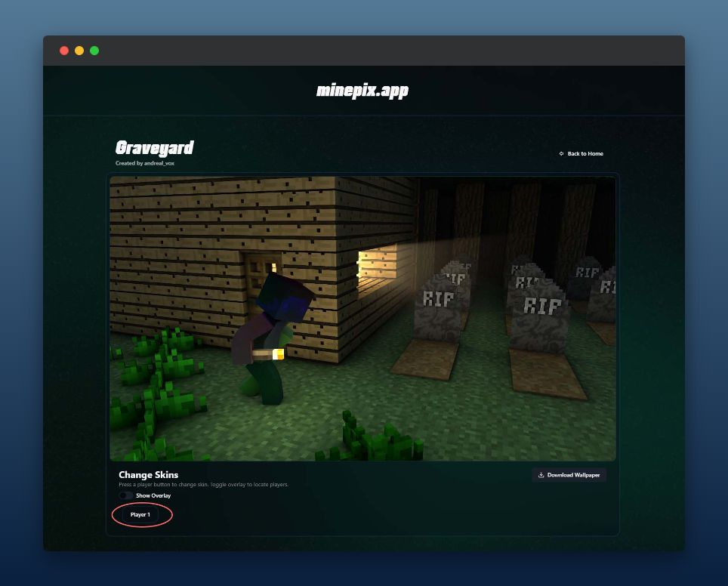Click the Change Skins heading

[149, 474]
